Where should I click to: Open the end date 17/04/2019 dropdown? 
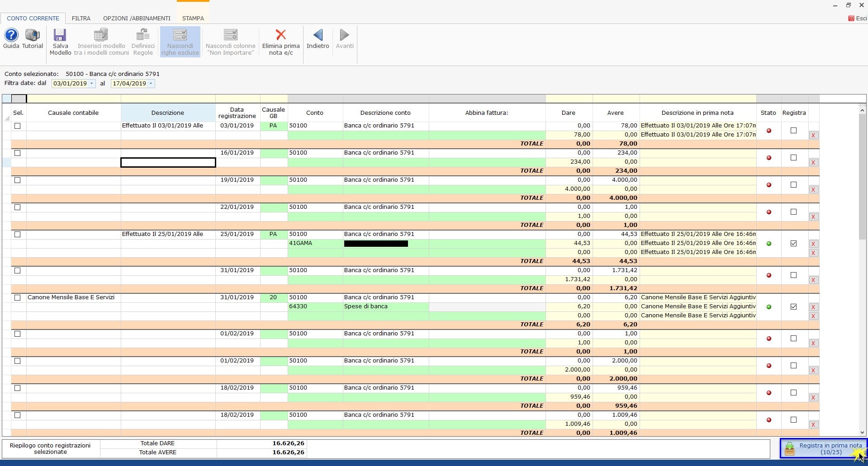151,84
